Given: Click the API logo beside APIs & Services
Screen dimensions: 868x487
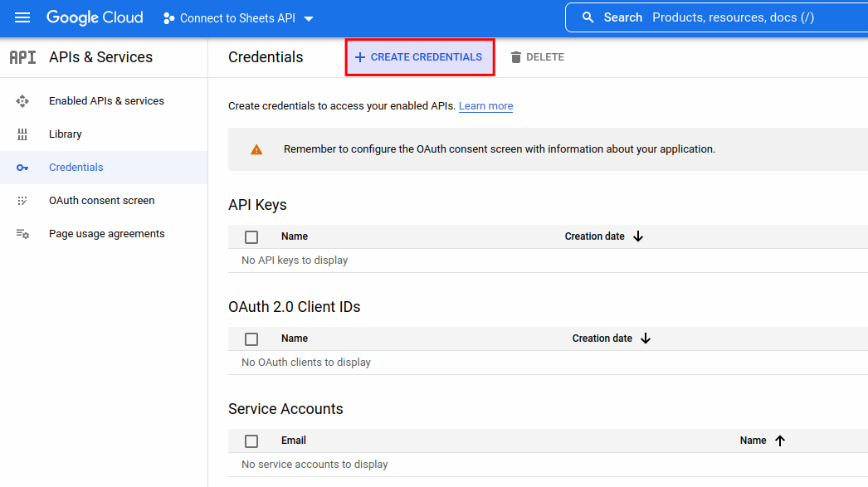Looking at the screenshot, I should [22, 57].
